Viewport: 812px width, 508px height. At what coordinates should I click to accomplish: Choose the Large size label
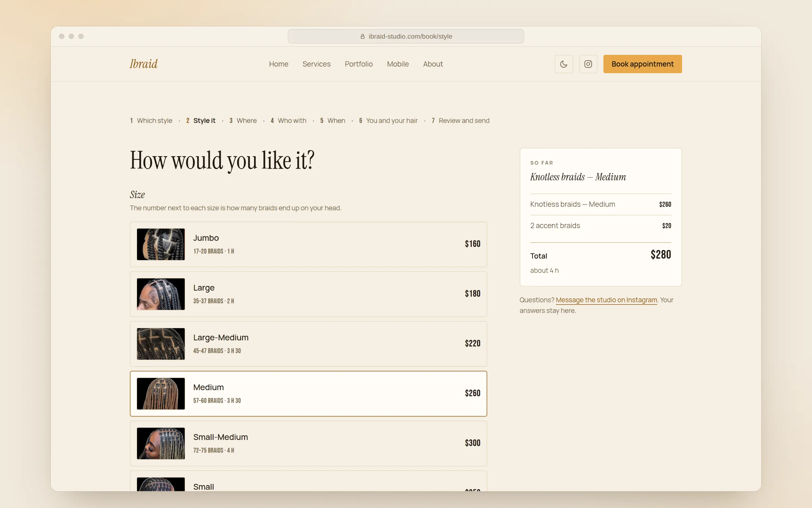pos(204,288)
